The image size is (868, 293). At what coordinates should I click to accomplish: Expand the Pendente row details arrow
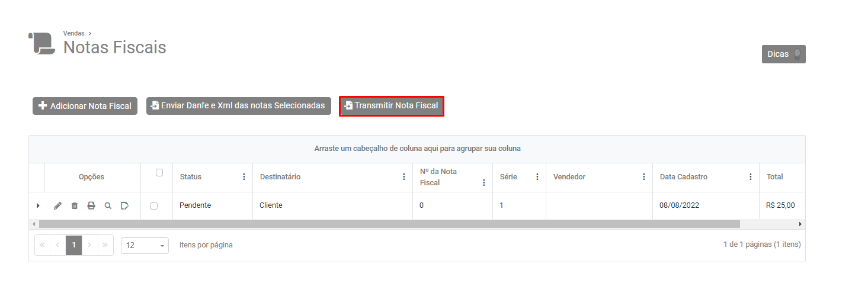coord(37,206)
